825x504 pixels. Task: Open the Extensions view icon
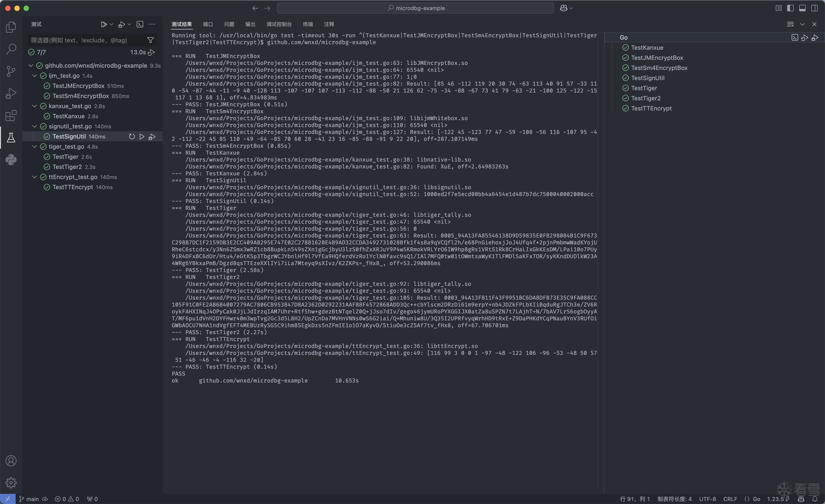coord(11,116)
